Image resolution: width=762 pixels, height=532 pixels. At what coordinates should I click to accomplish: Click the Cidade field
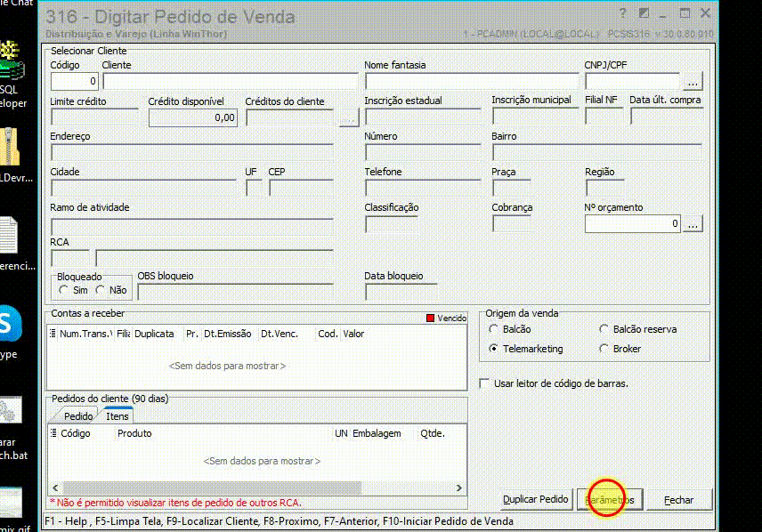pyautogui.click(x=143, y=188)
